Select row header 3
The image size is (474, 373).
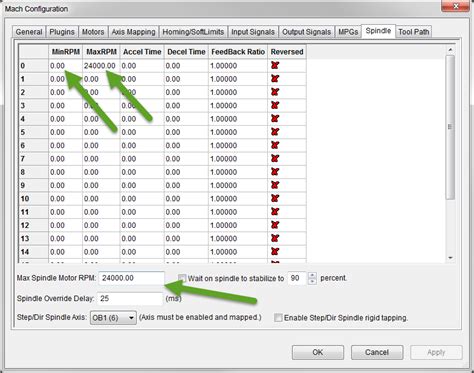33,106
